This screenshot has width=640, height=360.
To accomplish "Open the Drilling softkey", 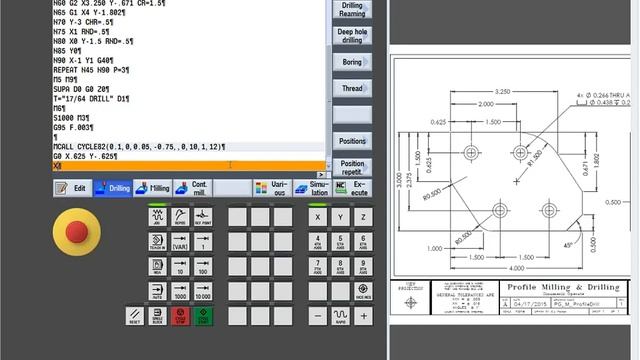I will click(113, 188).
